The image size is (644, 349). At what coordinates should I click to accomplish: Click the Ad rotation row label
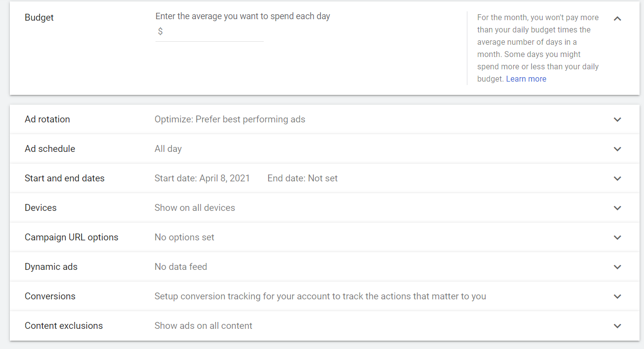(47, 119)
